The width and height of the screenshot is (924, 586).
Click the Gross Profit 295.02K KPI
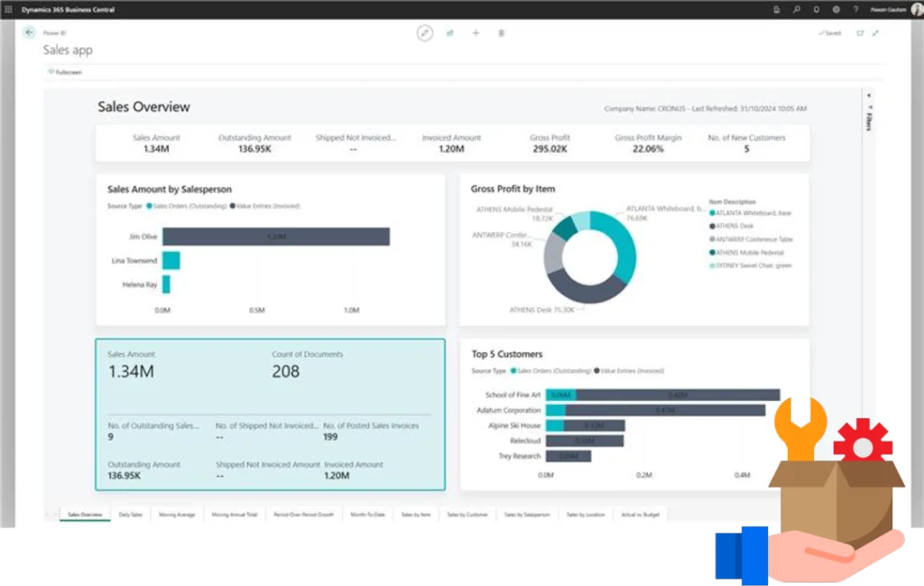coord(550,144)
